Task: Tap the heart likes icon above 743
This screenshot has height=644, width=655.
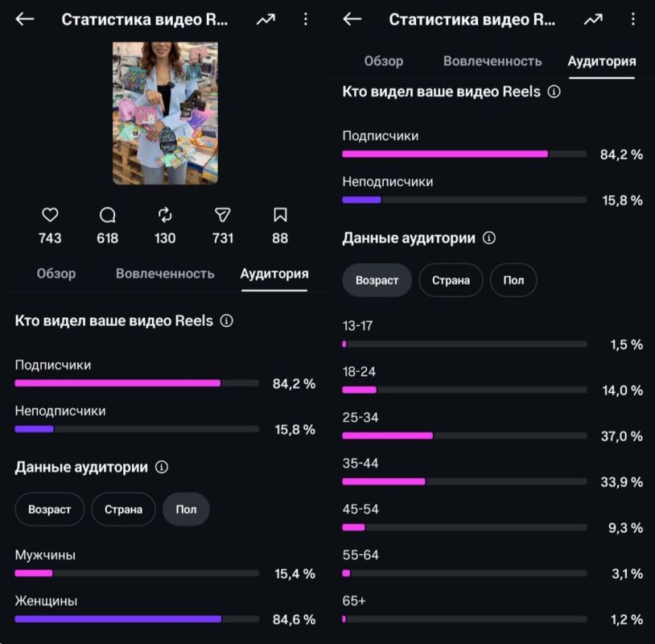Action: (x=50, y=215)
